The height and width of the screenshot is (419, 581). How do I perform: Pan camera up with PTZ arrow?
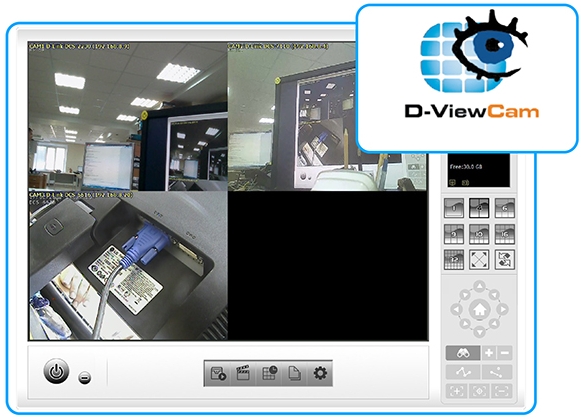(479, 286)
